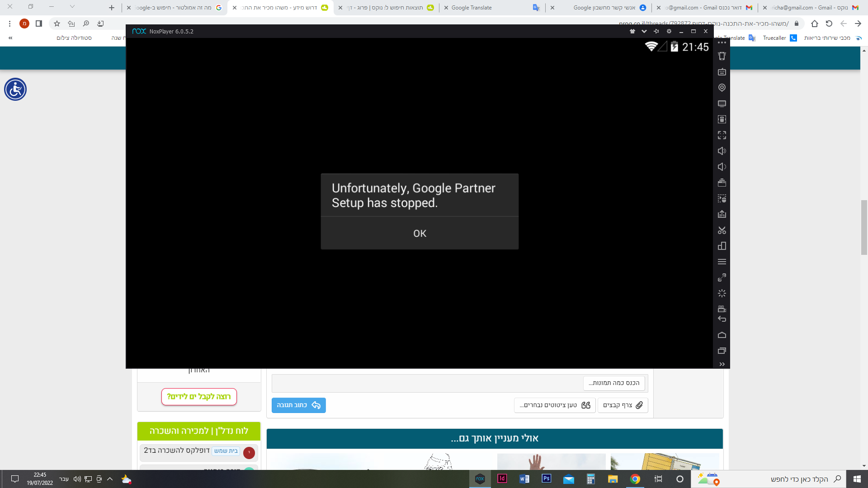The width and height of the screenshot is (868, 488).
Task: Open NoxPlayer keyboard control settings
Action: [722, 72]
